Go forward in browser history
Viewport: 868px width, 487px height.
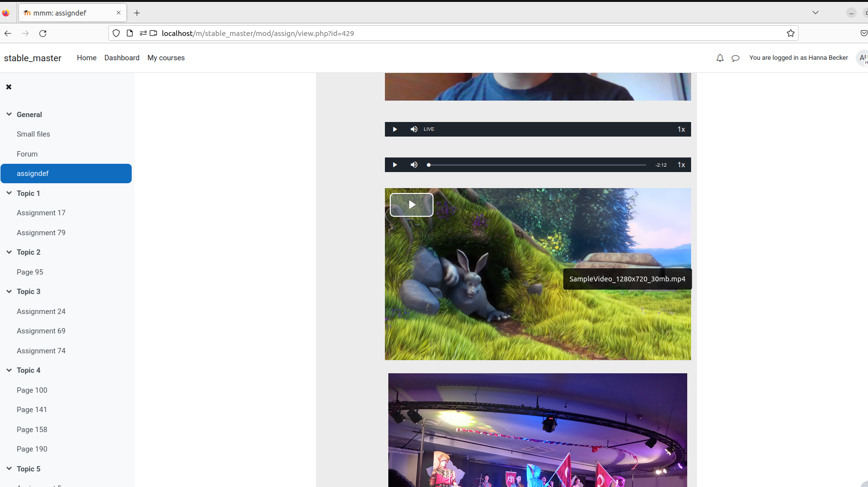click(25, 33)
